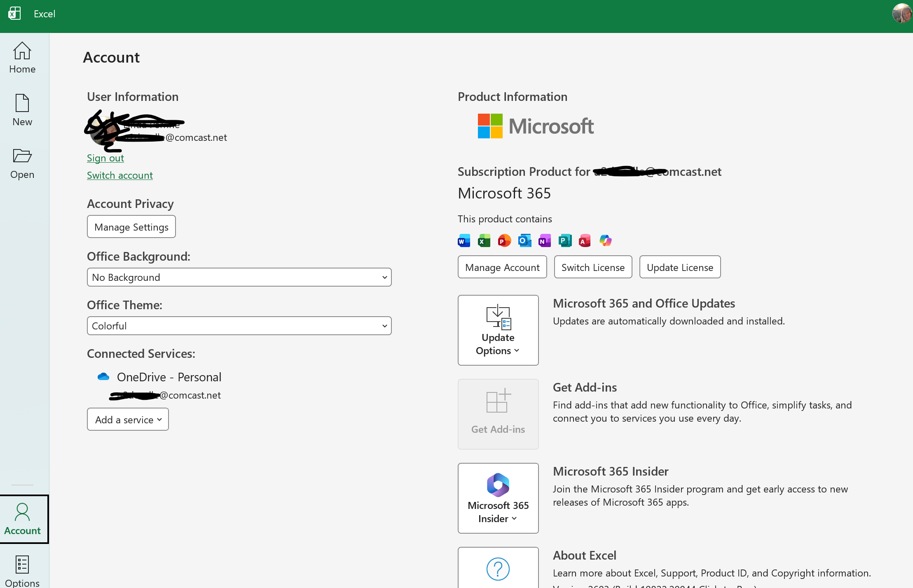Open the profile picture in title bar

click(902, 13)
